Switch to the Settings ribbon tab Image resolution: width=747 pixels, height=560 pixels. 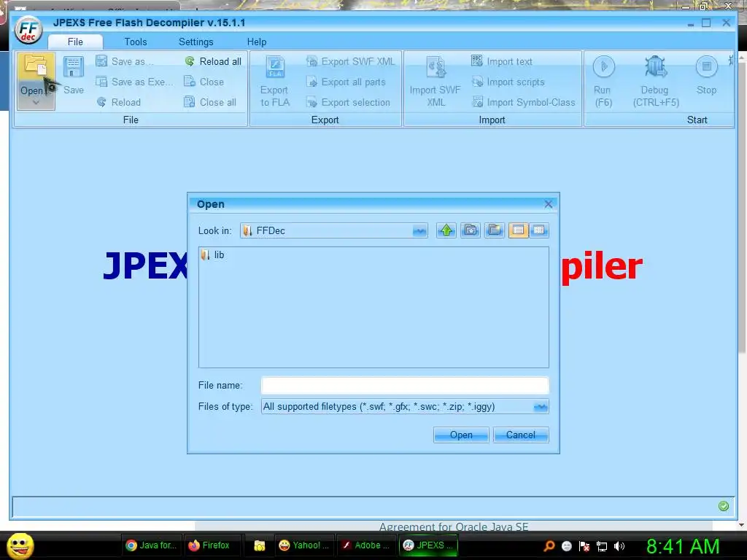[196, 42]
